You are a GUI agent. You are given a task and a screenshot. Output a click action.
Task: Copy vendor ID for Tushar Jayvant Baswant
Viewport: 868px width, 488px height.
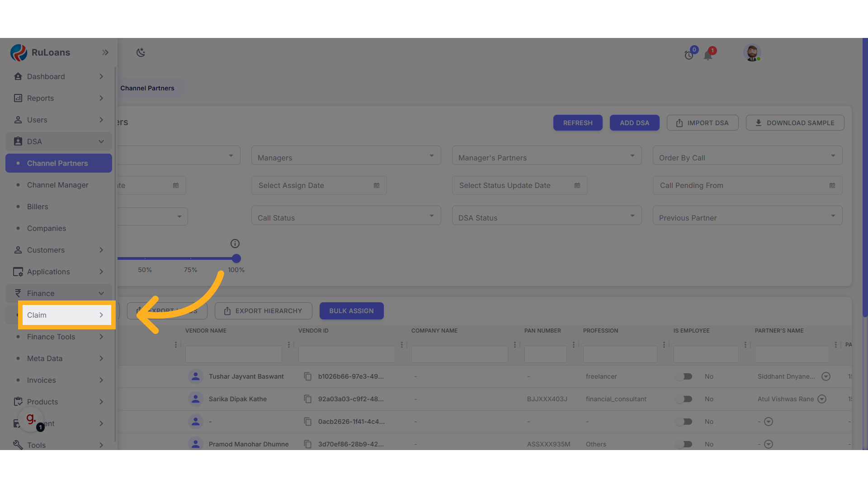click(308, 376)
